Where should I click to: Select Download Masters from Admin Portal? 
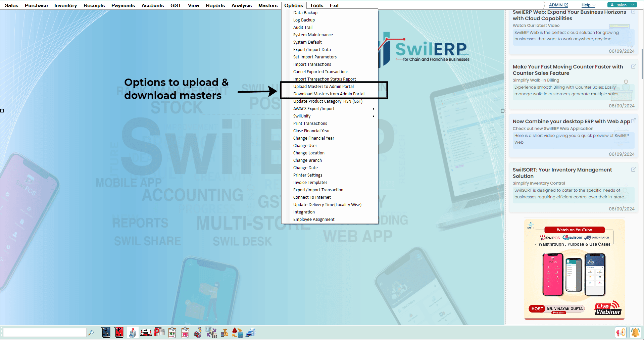tap(330, 94)
